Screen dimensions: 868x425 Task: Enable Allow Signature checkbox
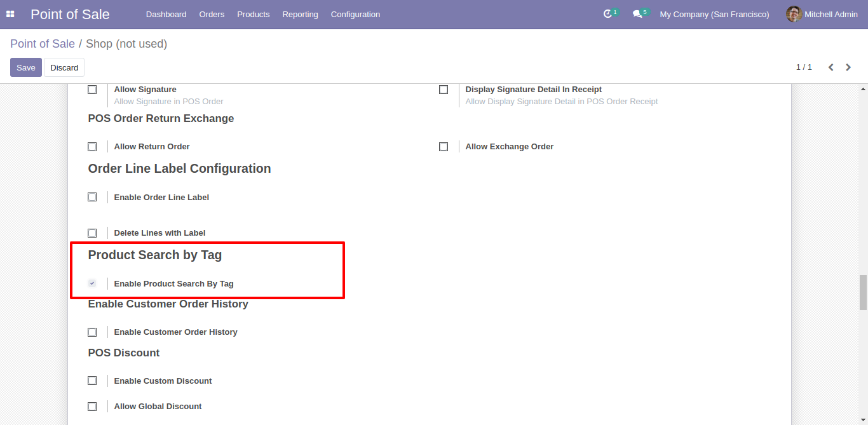tap(92, 90)
